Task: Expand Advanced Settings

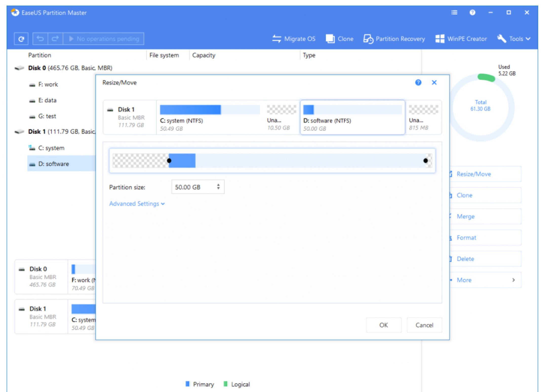Action: 137,204
